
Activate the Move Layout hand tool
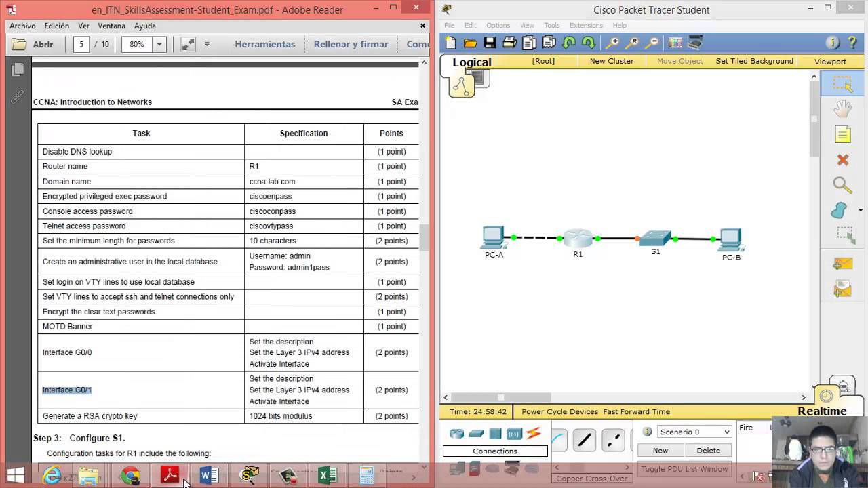pos(842,108)
